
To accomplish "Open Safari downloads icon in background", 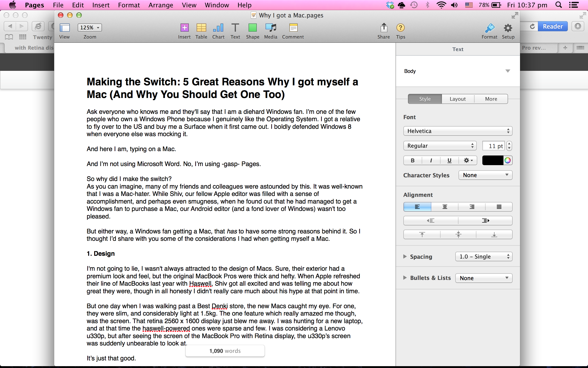I will (x=578, y=26).
